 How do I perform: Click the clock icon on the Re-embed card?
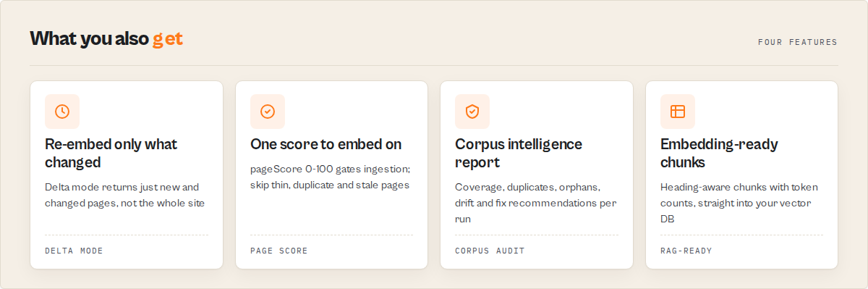coord(62,112)
